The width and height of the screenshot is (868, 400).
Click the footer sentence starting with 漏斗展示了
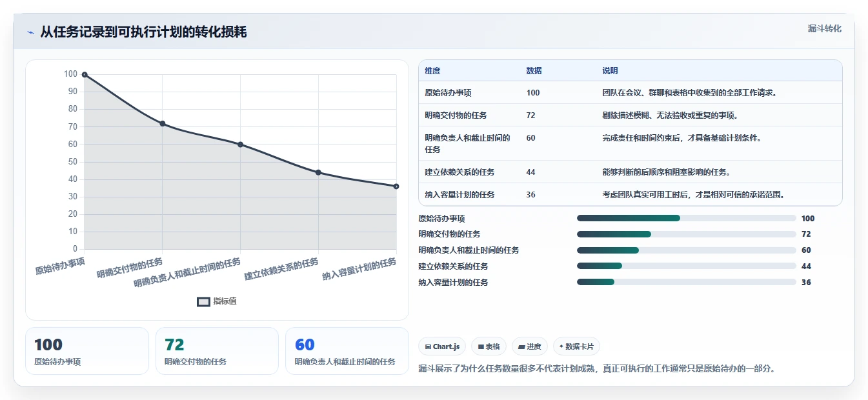pyautogui.click(x=597, y=369)
